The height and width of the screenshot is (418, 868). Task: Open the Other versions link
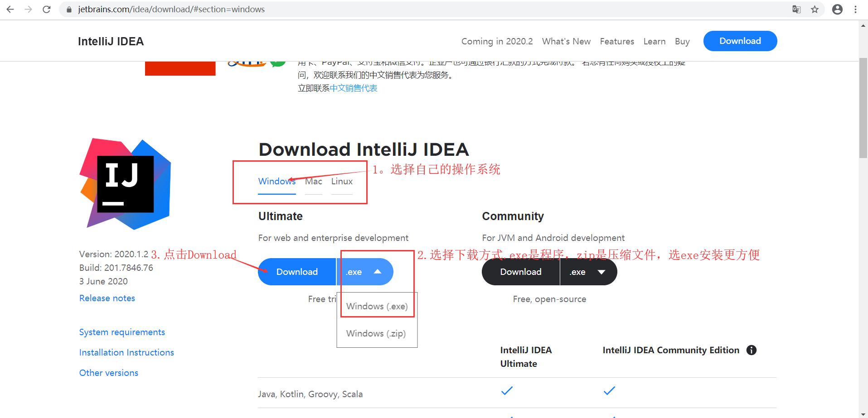click(109, 373)
